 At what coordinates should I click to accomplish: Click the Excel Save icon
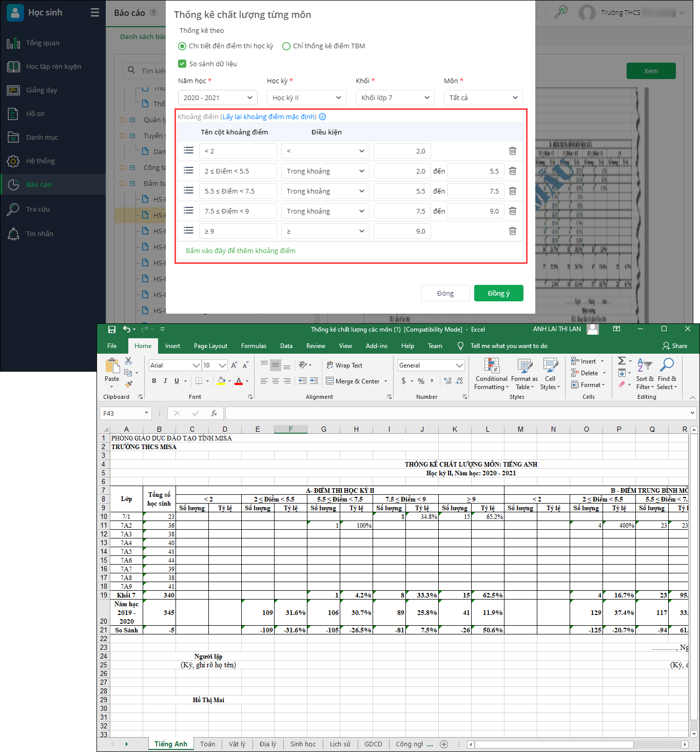(112, 329)
